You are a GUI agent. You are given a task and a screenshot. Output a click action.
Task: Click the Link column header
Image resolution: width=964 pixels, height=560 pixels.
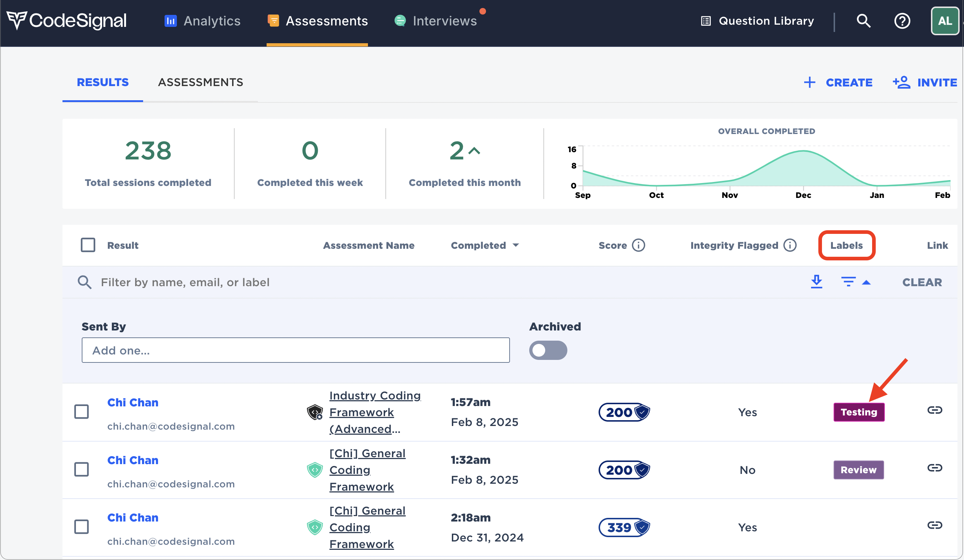937,245
